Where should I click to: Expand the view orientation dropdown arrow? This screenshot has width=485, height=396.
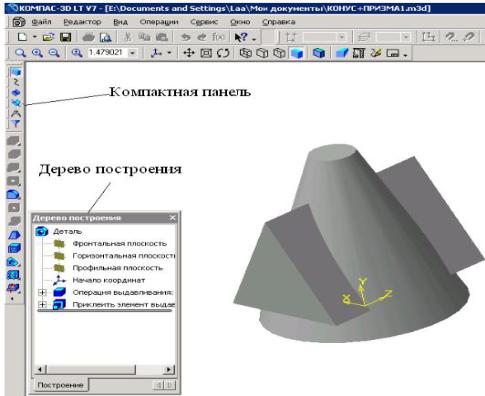pos(169,53)
